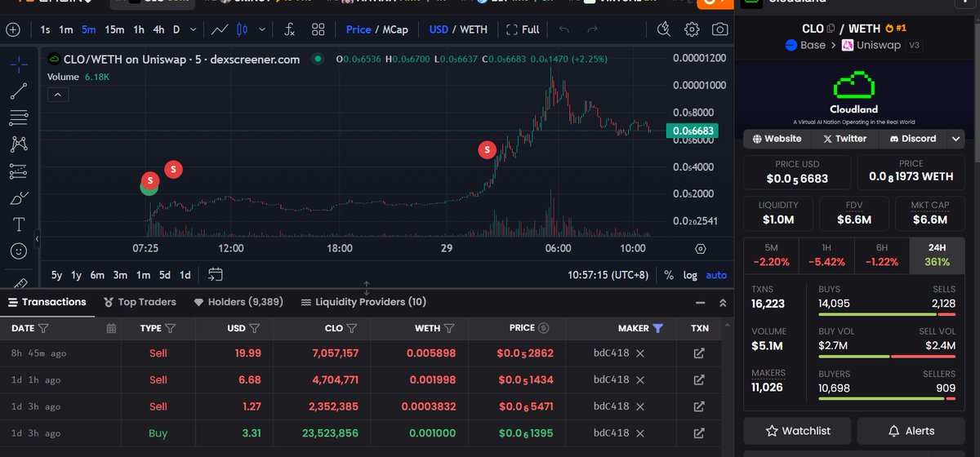Open the WETH column filter
This screenshot has width=980, height=457.
click(450, 328)
